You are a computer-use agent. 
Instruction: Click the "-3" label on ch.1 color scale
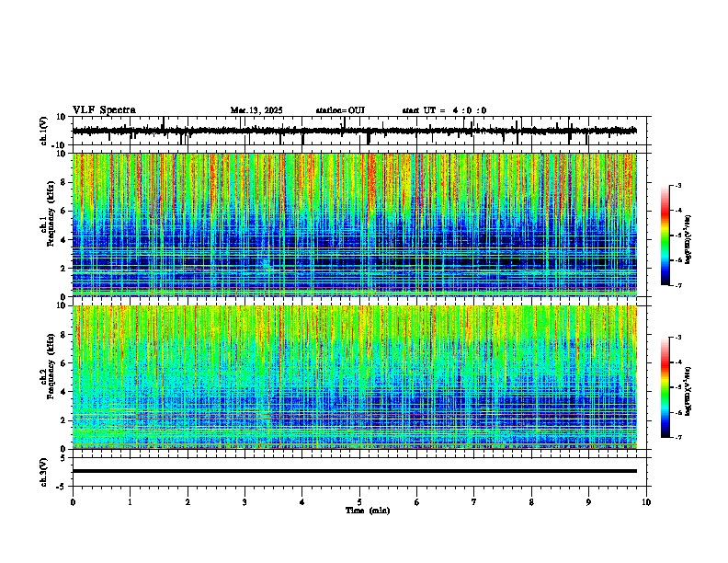677,185
